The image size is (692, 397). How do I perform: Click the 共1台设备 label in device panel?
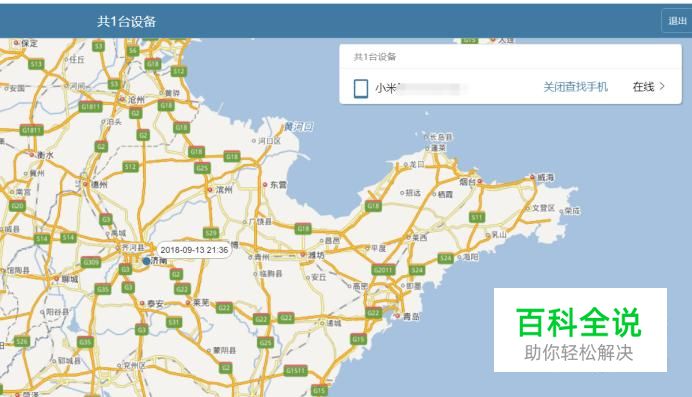pos(375,56)
